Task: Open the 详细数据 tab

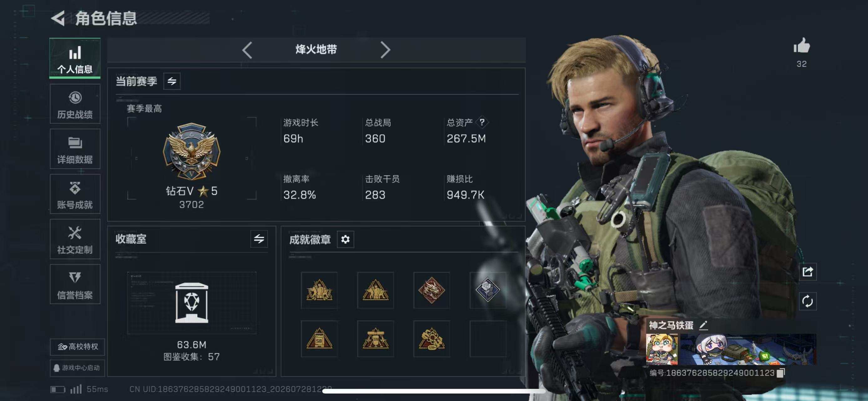Action: (75, 149)
